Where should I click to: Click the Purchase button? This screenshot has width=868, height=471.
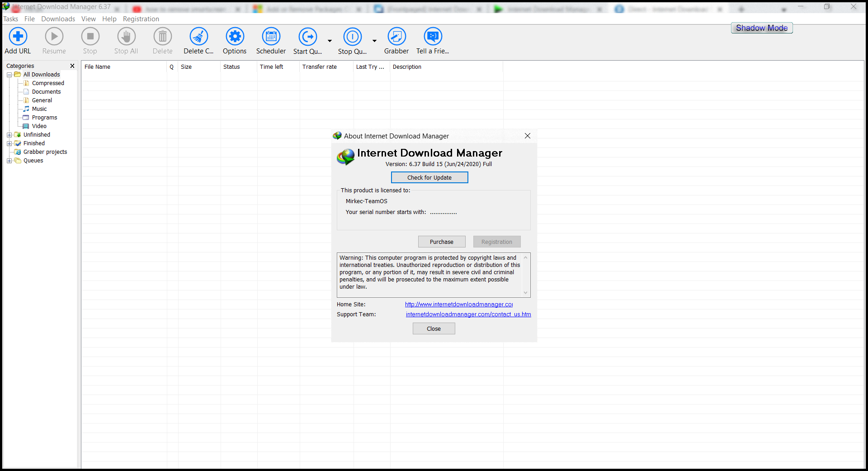coord(442,242)
